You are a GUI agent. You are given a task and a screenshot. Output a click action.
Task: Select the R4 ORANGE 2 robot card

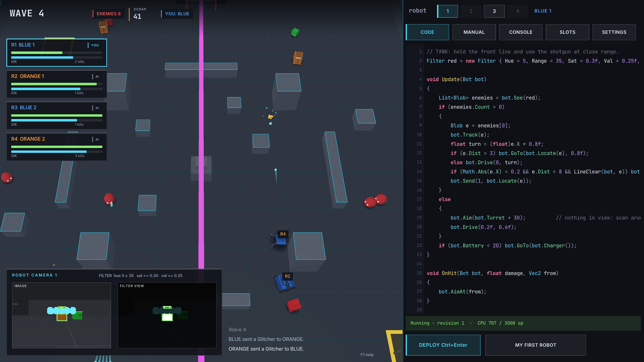pos(57,147)
